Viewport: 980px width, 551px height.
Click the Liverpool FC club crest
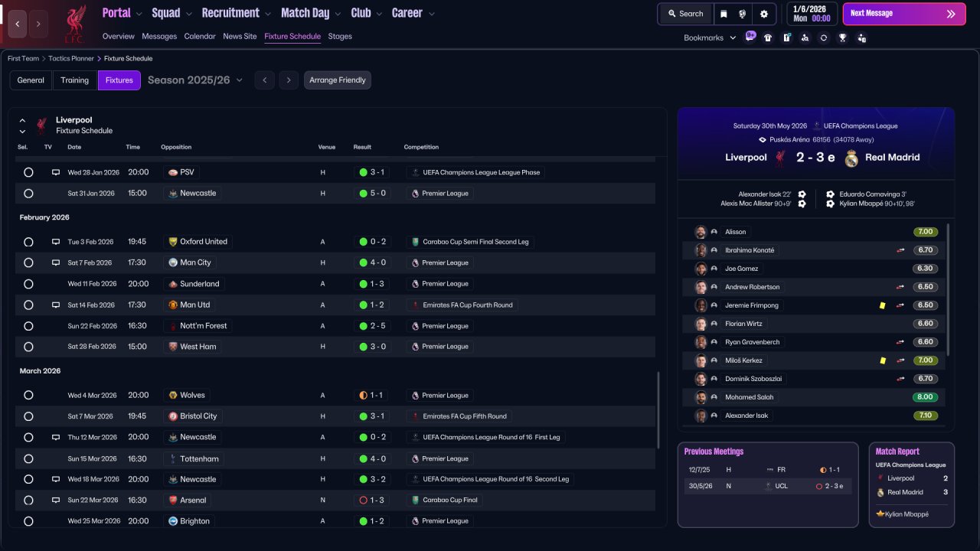[x=74, y=23]
